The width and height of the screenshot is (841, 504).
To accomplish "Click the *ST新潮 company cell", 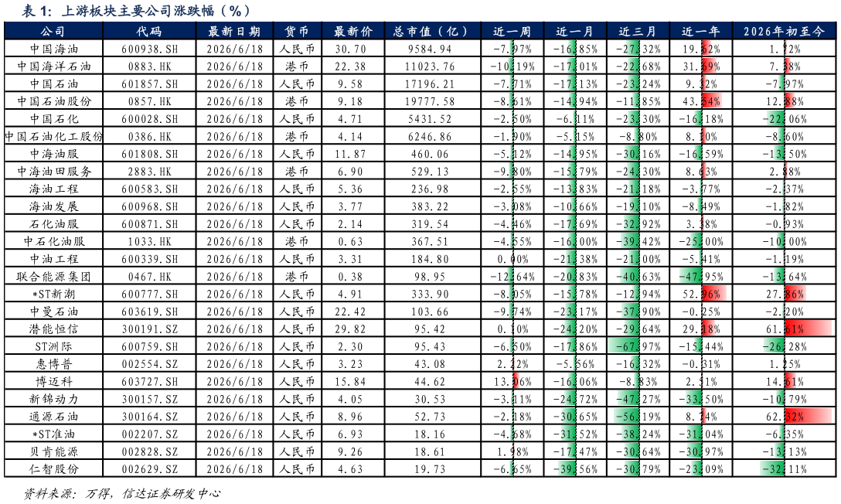I will (53, 295).
